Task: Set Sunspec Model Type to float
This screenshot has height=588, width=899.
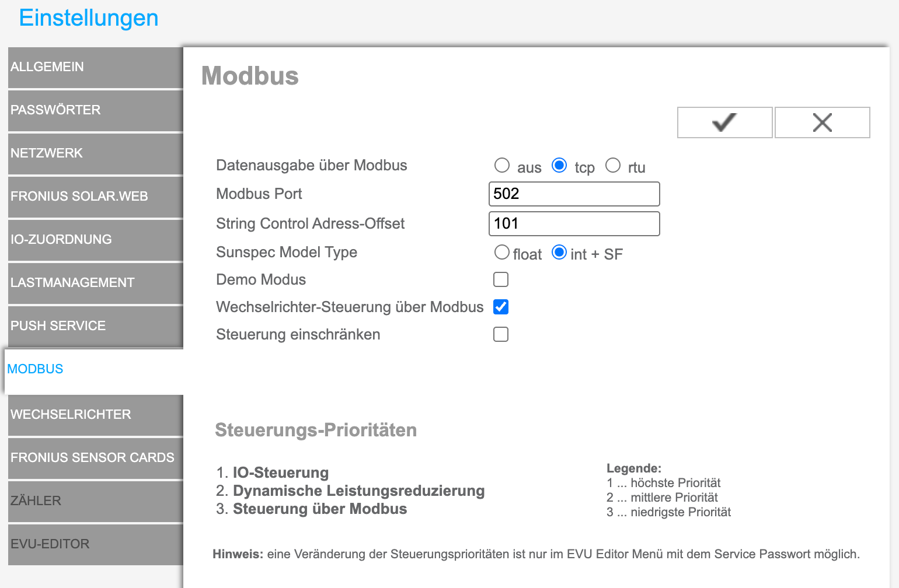Action: tap(502, 253)
